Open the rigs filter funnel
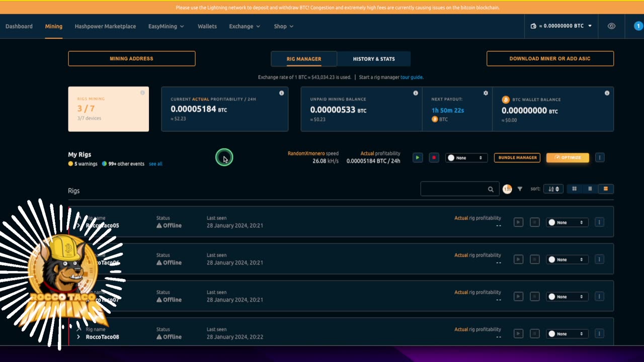This screenshot has width=644, height=362. coord(520,189)
